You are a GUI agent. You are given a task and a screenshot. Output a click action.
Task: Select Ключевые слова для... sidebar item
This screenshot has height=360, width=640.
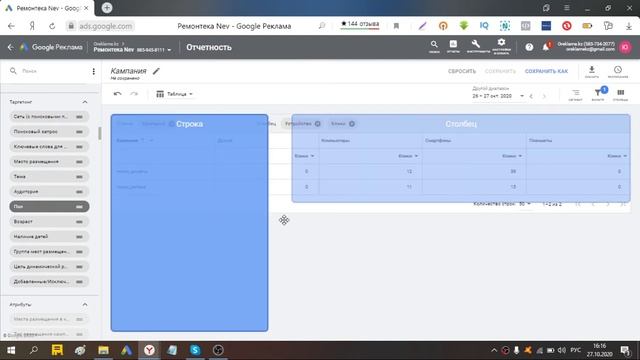[x=49, y=147]
